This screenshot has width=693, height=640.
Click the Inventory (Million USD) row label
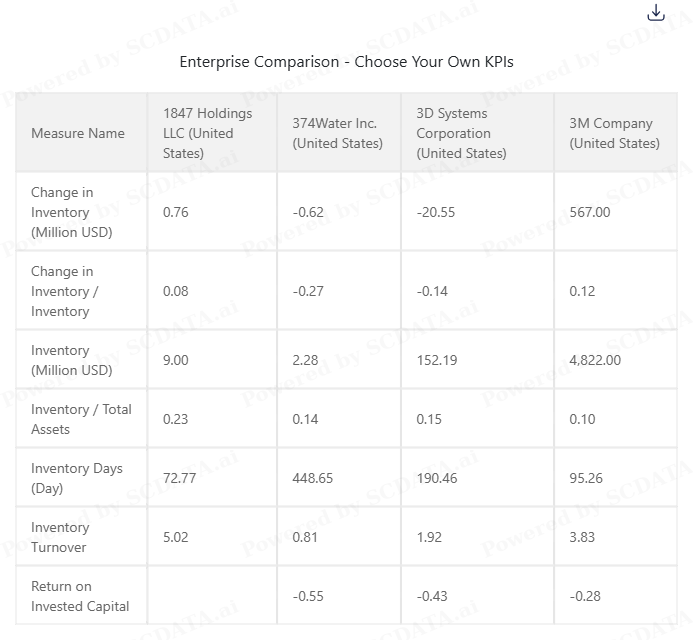(x=72, y=360)
